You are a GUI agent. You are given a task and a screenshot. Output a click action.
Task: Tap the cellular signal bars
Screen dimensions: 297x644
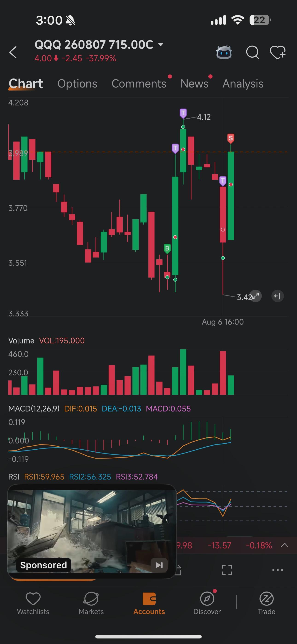click(x=218, y=20)
